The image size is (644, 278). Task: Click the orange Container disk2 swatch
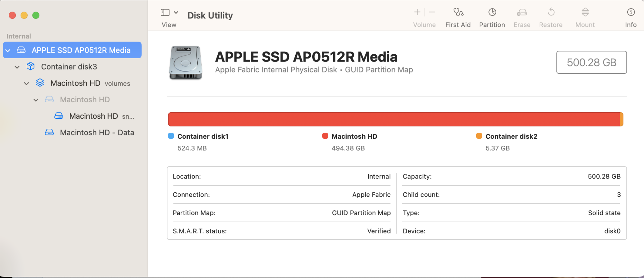(479, 136)
